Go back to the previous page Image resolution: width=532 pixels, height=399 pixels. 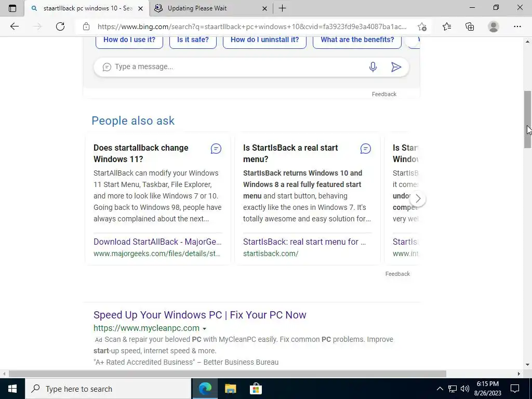point(14,26)
